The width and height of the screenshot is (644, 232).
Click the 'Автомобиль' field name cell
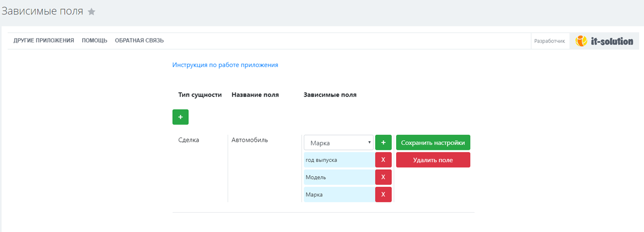[x=250, y=140]
